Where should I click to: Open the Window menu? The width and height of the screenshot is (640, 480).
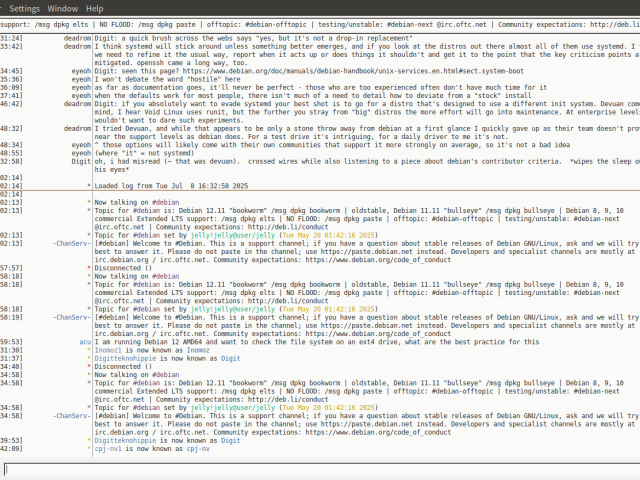62,9
